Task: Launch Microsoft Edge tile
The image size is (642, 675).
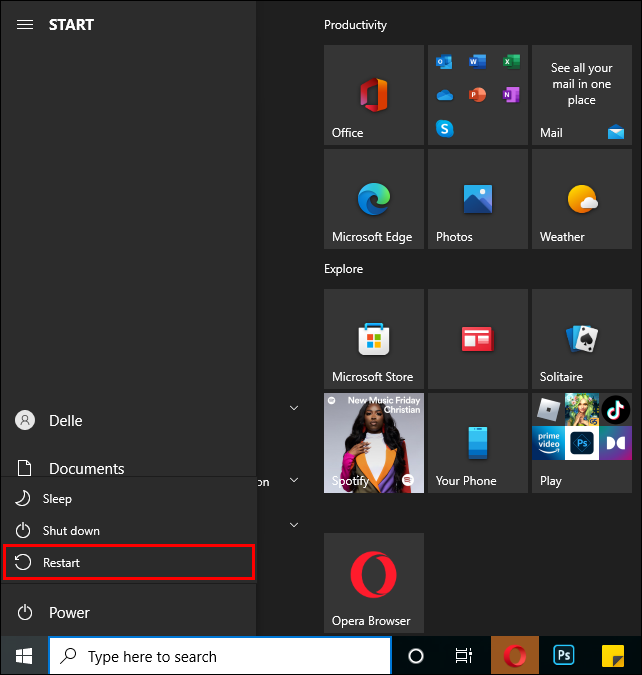Action: (x=374, y=199)
